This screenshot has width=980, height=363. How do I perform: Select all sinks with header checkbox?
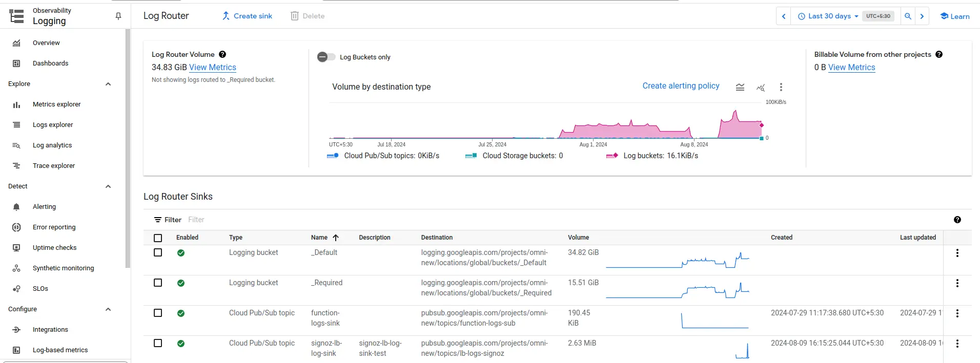tap(158, 238)
